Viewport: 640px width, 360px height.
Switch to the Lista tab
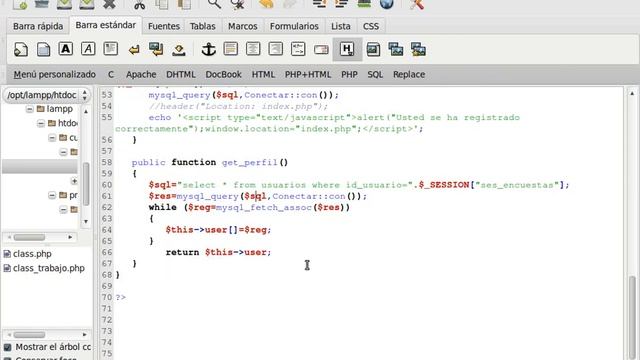coord(340,26)
